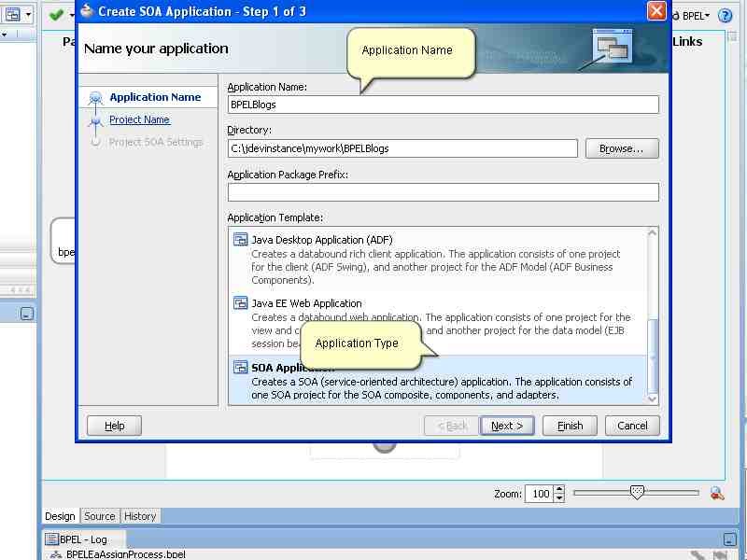
Task: Click the magnifier icon beside the zoom slider
Action: [x=717, y=493]
